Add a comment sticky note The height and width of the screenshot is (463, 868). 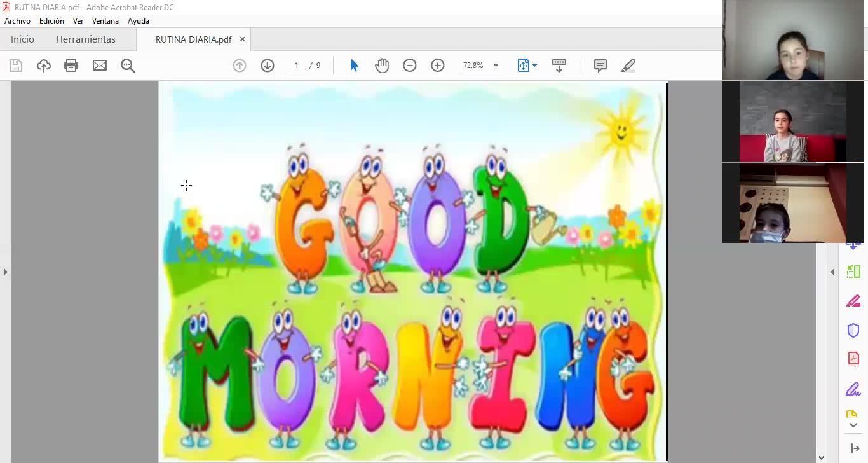600,66
